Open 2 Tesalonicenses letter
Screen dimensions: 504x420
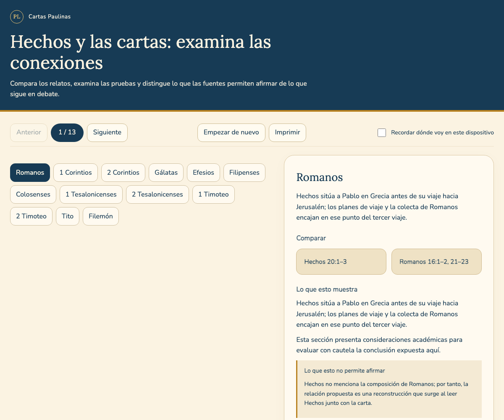coord(157,194)
